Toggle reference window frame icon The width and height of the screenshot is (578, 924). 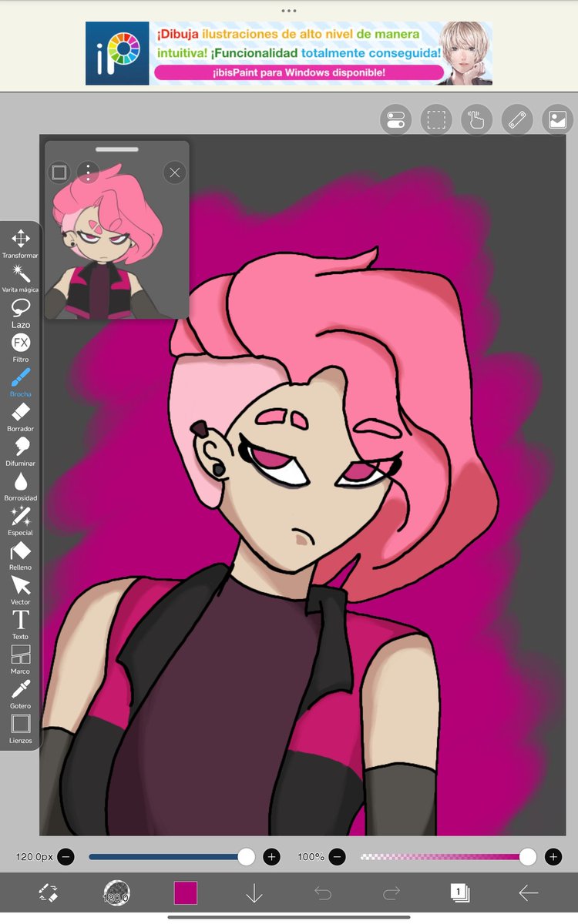click(x=59, y=172)
